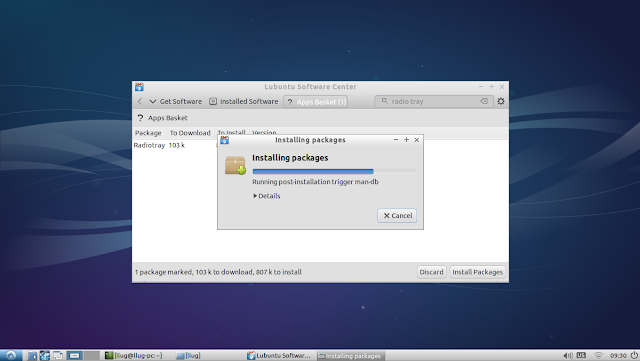640x361 pixels.
Task: Open the Get Software dropdown arrow
Action: pos(153,101)
